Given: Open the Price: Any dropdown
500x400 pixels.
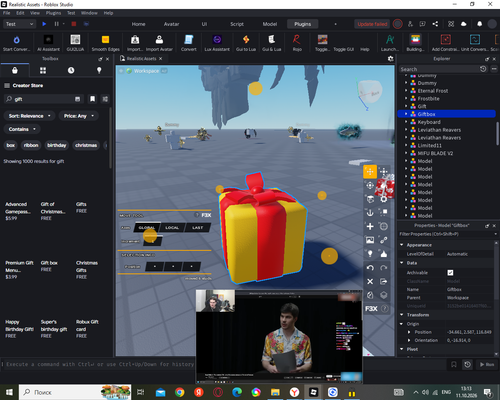Looking at the screenshot, I should click(79, 116).
